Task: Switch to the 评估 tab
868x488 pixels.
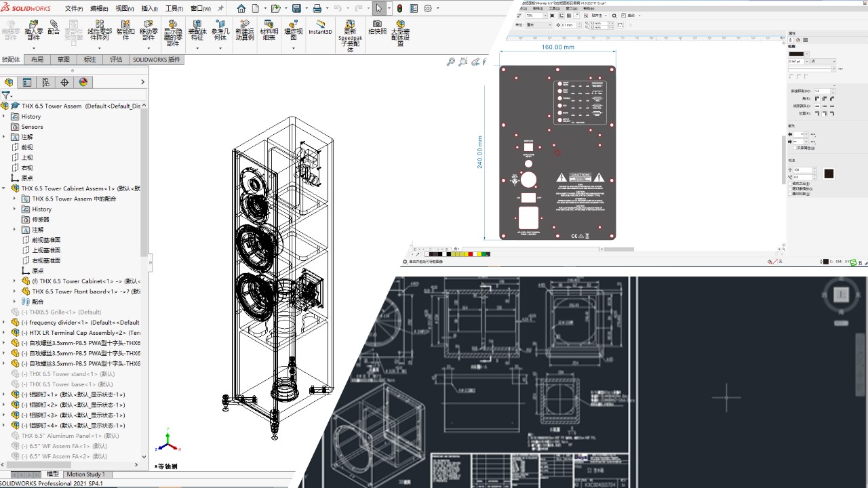Action: click(116, 60)
